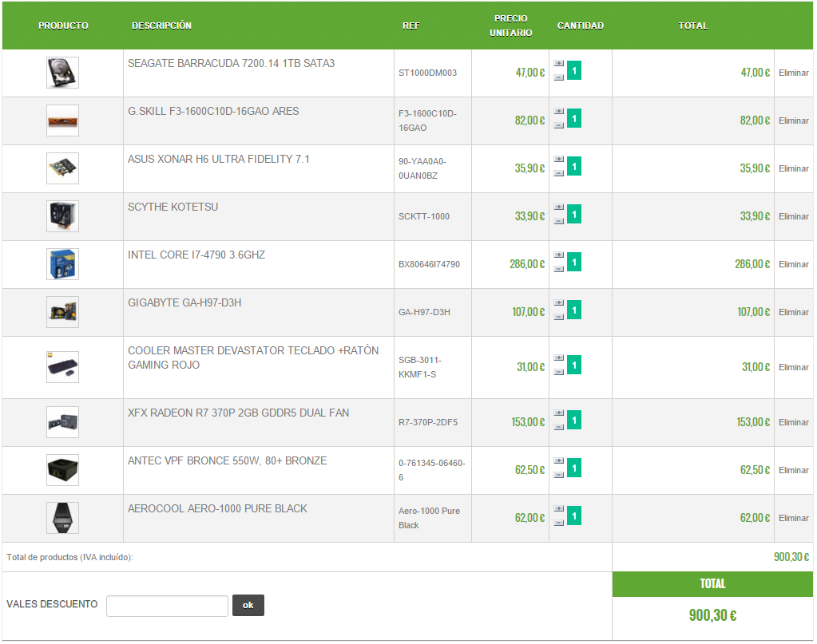Increase quantity of Asus Xonar H6

click(x=558, y=160)
